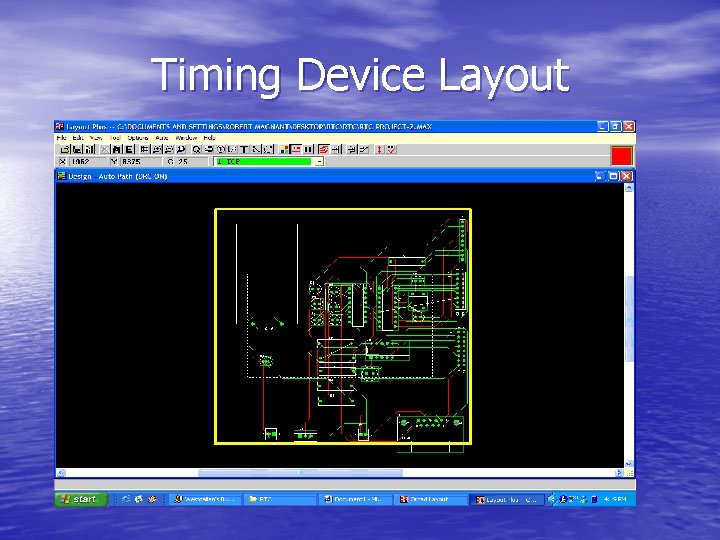The image size is (720, 540).
Task: Click the Open file toolbar icon
Action: [65, 149]
